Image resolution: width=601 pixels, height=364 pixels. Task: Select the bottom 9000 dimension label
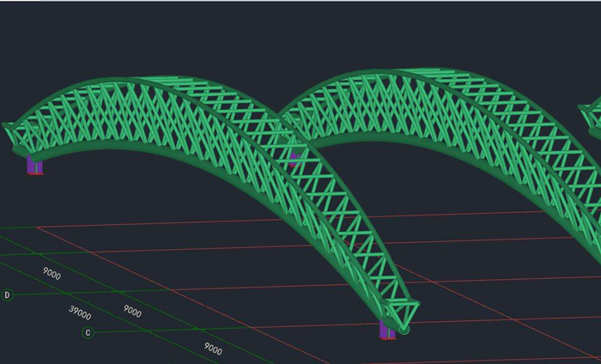coord(212,349)
